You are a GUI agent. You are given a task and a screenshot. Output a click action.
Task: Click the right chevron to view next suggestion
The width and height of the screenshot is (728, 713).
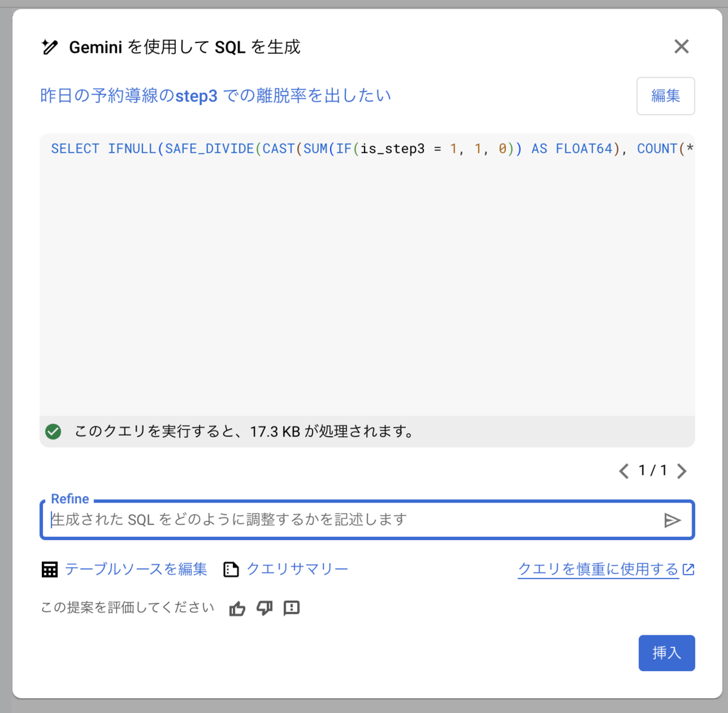pyautogui.click(x=682, y=471)
